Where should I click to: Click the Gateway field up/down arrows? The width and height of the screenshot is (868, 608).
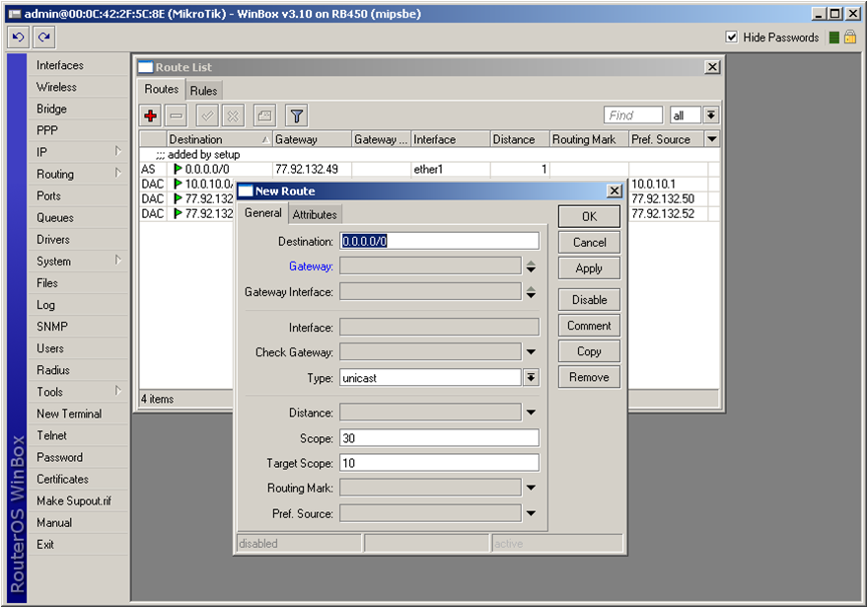point(531,266)
